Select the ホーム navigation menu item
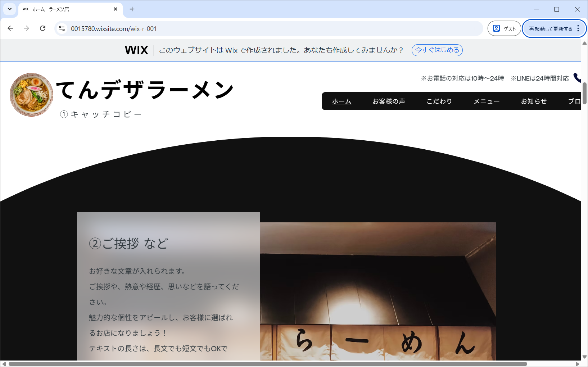The height and width of the screenshot is (367, 588). tap(342, 101)
